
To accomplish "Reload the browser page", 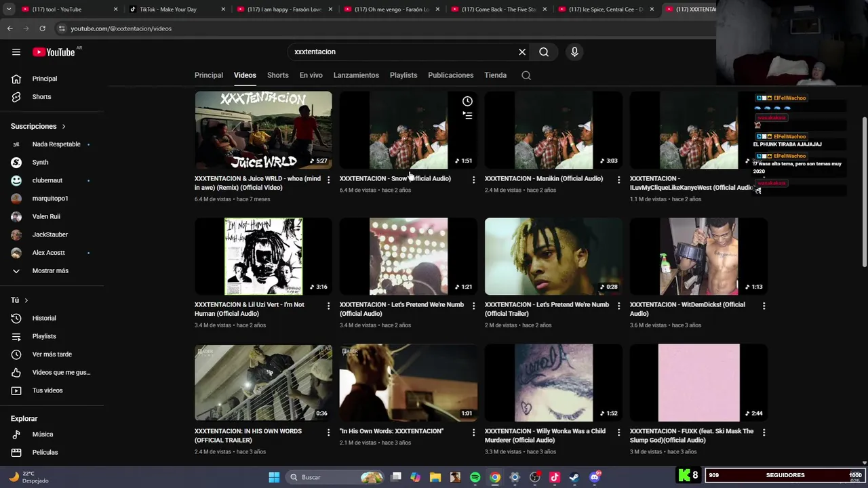I will pos(42,28).
